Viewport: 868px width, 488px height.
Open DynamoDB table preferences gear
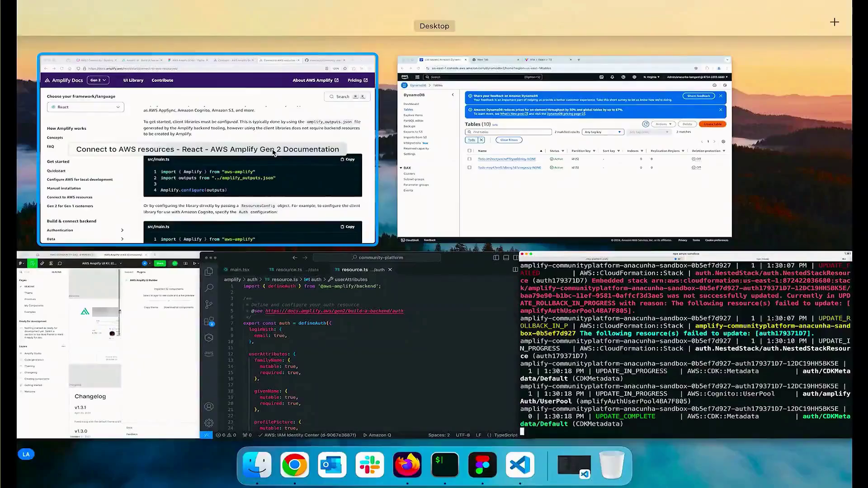coord(723,141)
